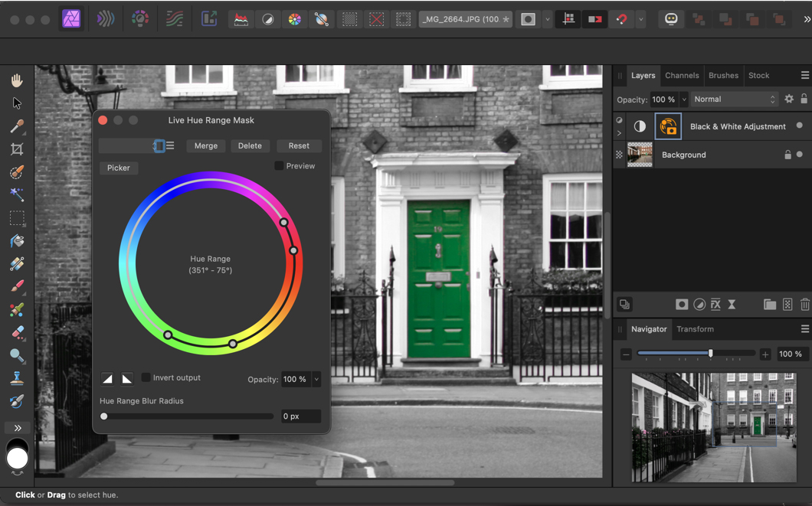Check the Invert output box

point(146,377)
